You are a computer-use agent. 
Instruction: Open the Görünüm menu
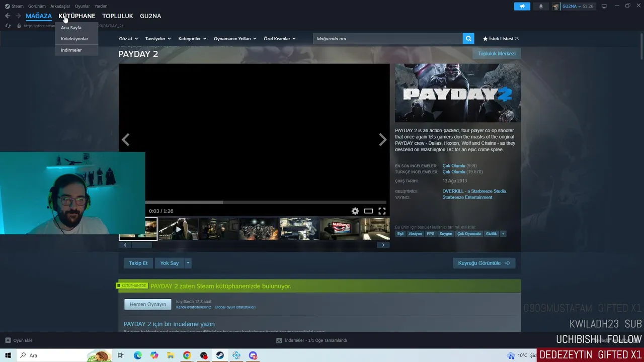[x=37, y=6]
